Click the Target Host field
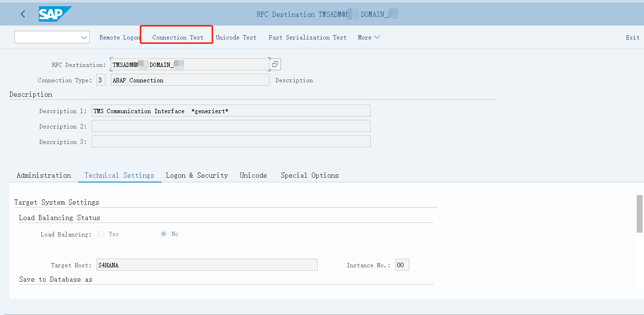The height and width of the screenshot is (315, 644). click(206, 265)
